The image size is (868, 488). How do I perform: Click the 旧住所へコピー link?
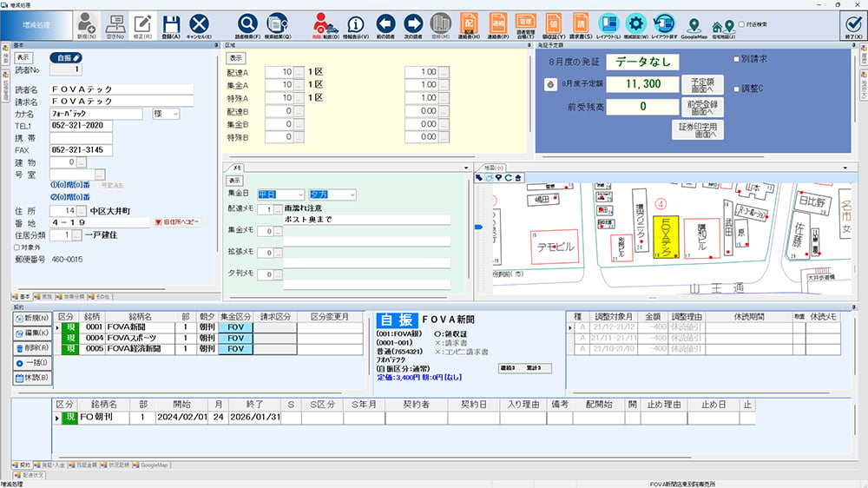click(x=177, y=222)
